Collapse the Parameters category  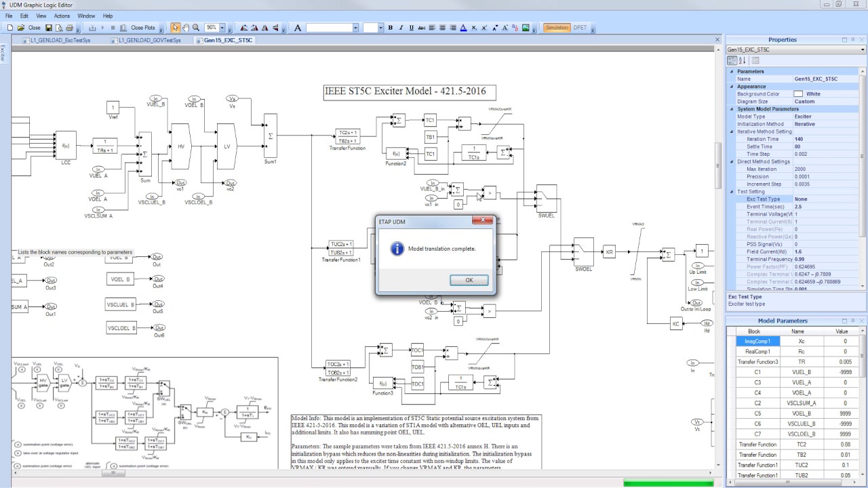(732, 71)
